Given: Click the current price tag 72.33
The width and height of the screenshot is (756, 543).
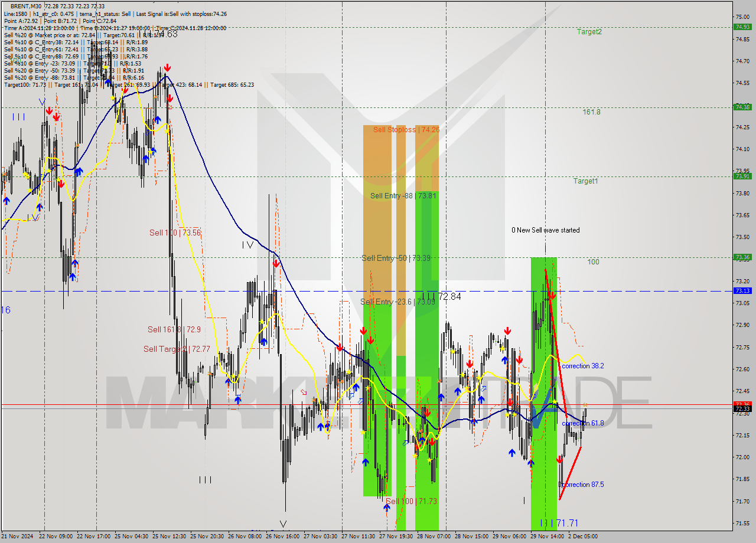Looking at the screenshot, I should click(742, 408).
